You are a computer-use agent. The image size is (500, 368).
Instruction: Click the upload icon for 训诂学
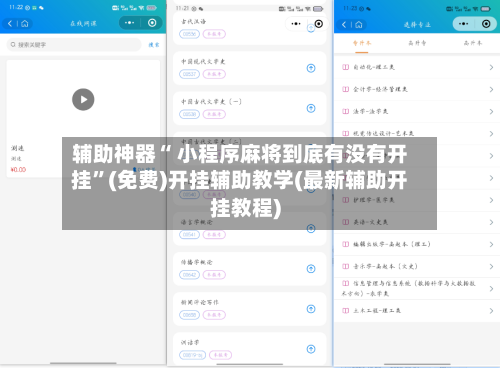[311, 349]
